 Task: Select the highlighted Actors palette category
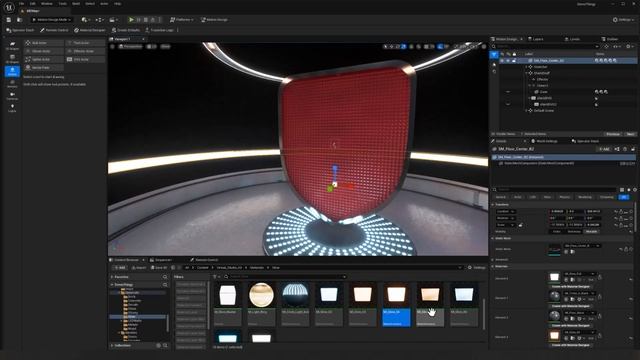click(x=12, y=71)
